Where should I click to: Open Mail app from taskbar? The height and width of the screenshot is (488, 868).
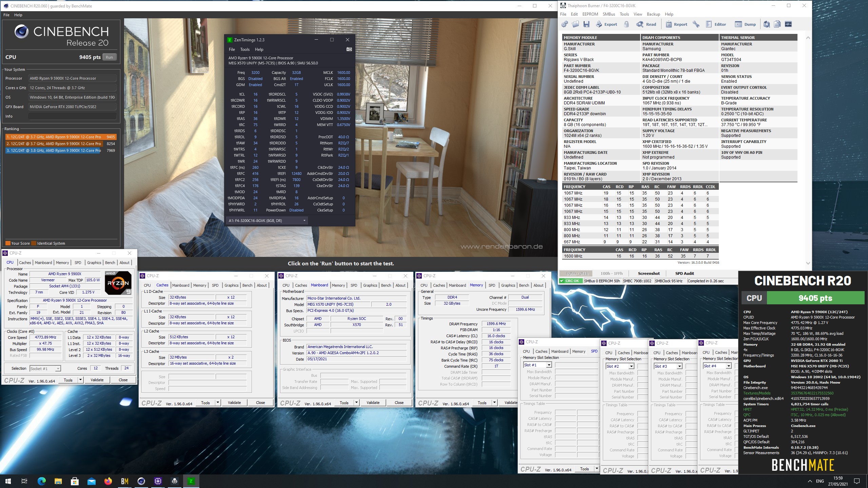[91, 481]
